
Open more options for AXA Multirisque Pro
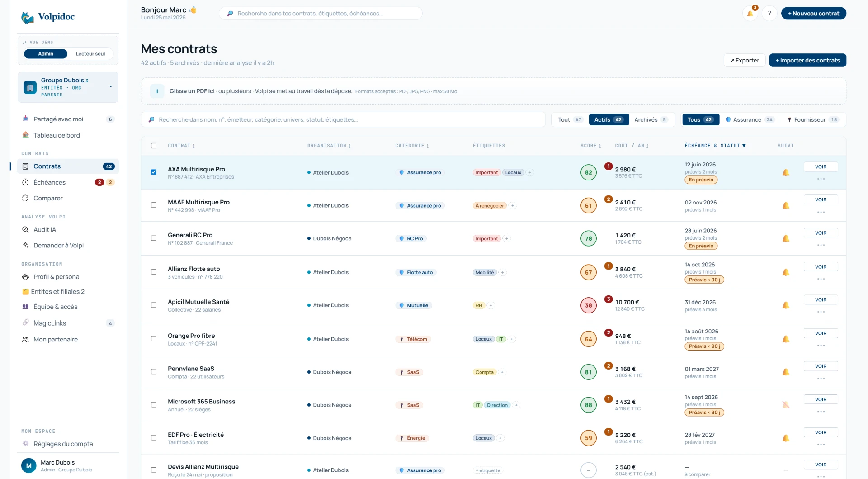pyautogui.click(x=821, y=179)
